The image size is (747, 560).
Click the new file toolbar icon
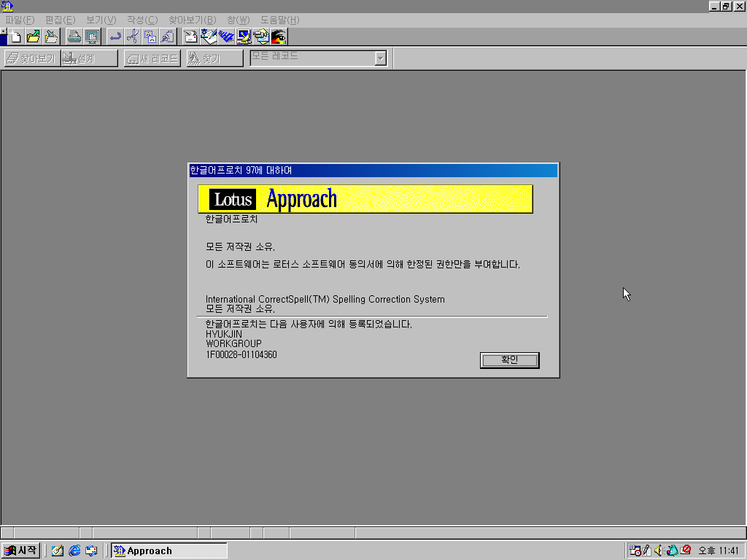coord(16,36)
